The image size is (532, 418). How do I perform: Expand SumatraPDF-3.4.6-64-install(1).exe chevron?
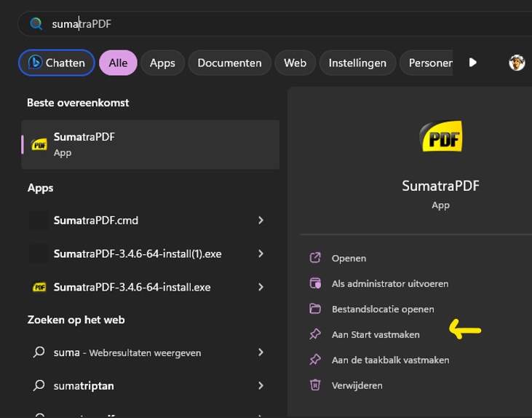[261, 253]
